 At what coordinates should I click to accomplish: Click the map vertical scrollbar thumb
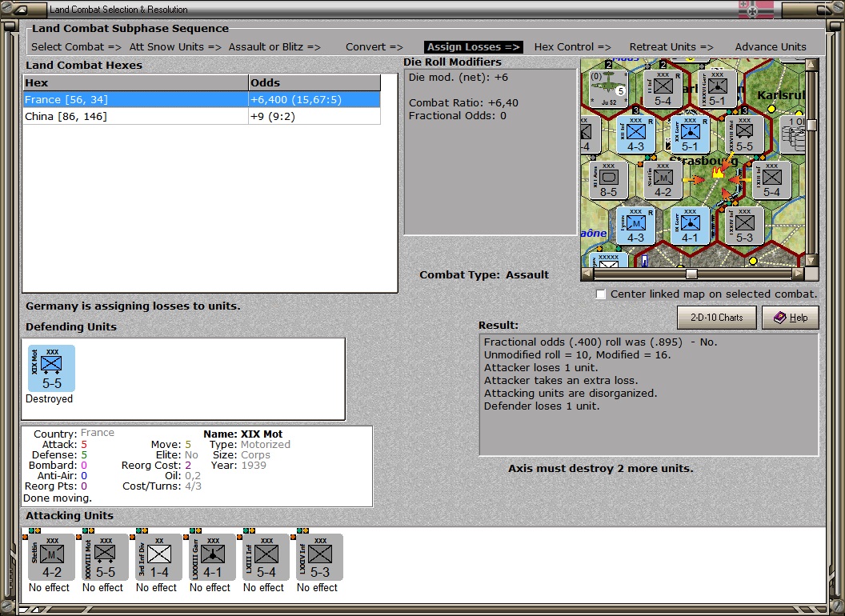coord(811,125)
